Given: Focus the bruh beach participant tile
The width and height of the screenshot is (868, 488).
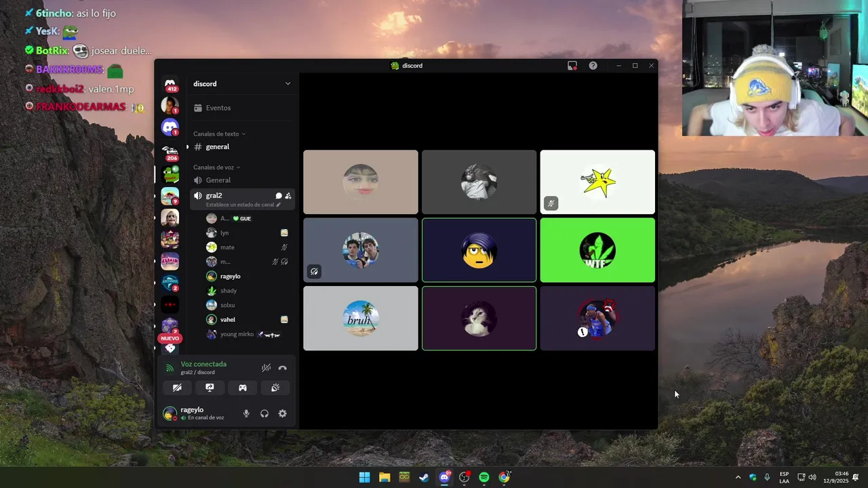Looking at the screenshot, I should (x=361, y=319).
